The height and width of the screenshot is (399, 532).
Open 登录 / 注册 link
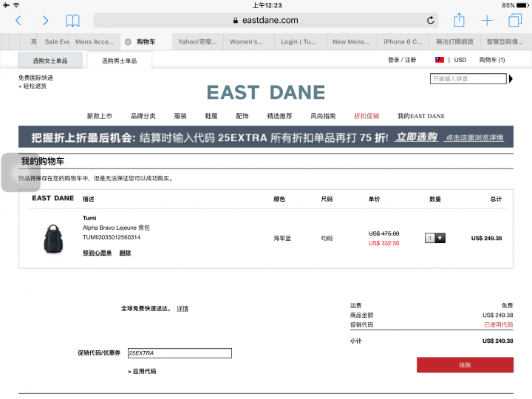click(402, 60)
